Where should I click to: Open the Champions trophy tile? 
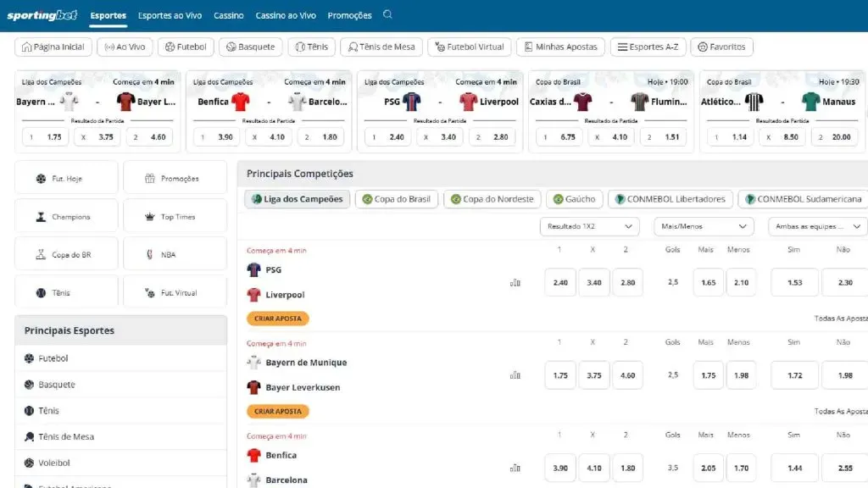pos(66,216)
